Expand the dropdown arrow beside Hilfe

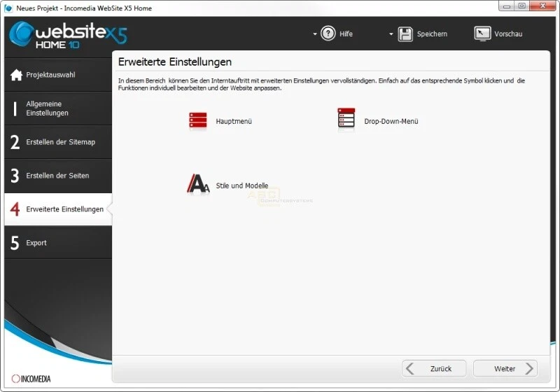click(x=314, y=34)
